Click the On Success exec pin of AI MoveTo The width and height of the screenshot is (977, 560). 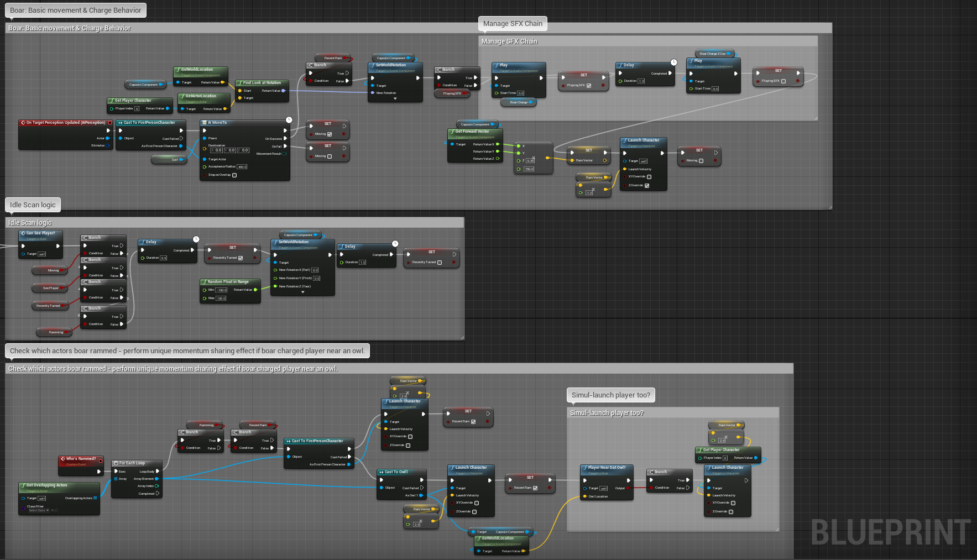(x=285, y=139)
